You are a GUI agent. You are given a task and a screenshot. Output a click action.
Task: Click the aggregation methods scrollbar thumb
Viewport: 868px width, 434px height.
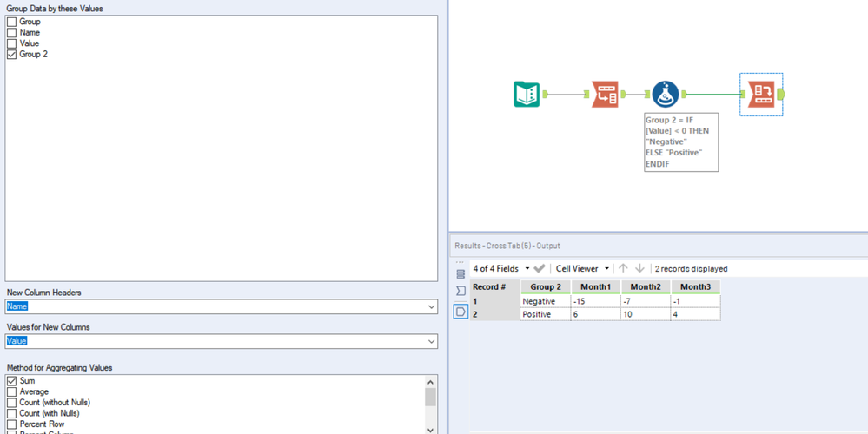(430, 397)
